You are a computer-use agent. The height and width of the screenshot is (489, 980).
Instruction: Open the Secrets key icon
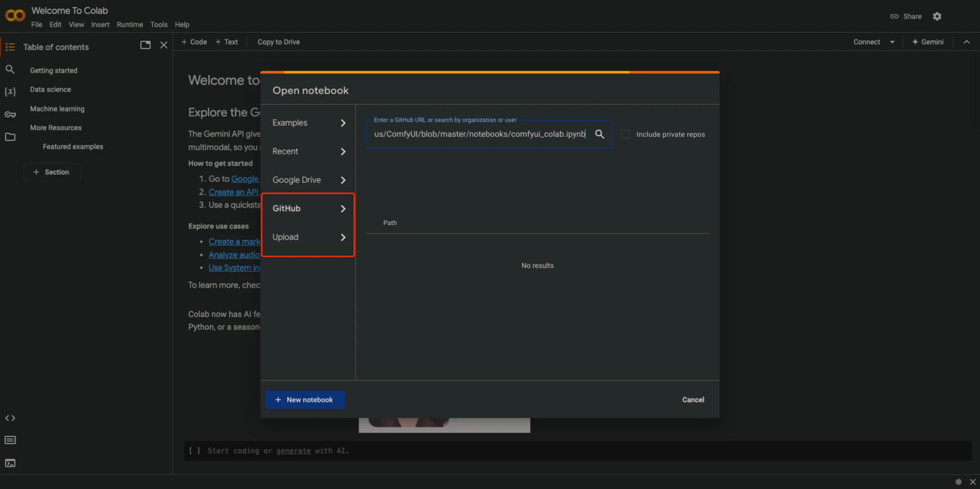(x=10, y=114)
